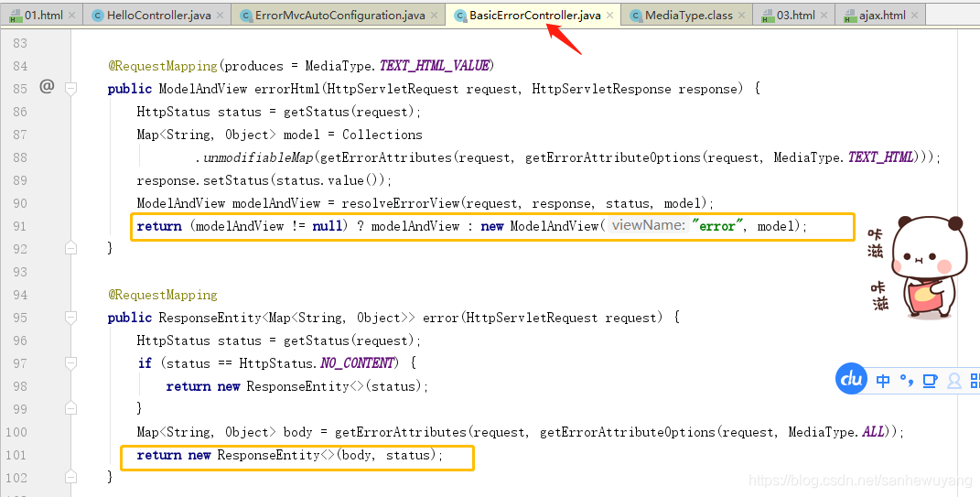980x497 pixels.
Task: Click NO_CONTENT constant on line 97
Action: 358,363
